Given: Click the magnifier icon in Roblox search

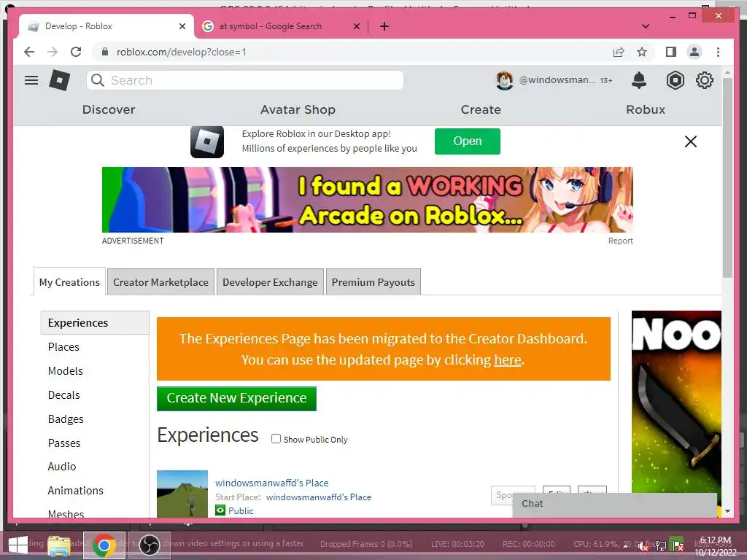Looking at the screenshot, I should pos(98,80).
